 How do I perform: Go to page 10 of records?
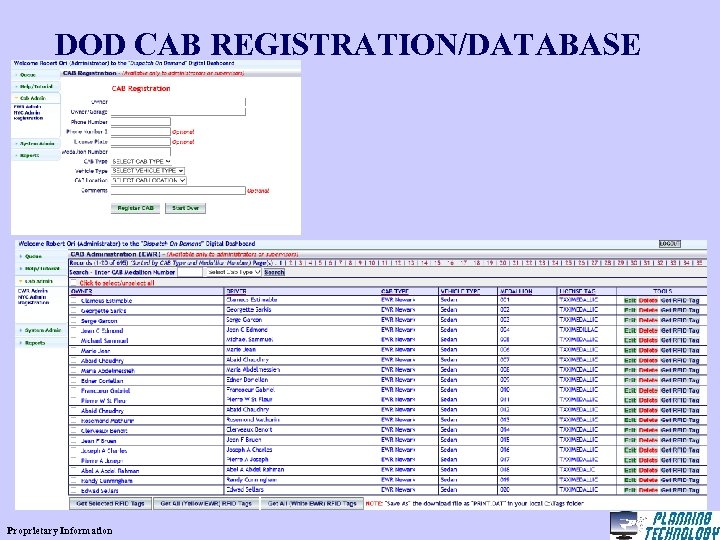tap(372, 263)
